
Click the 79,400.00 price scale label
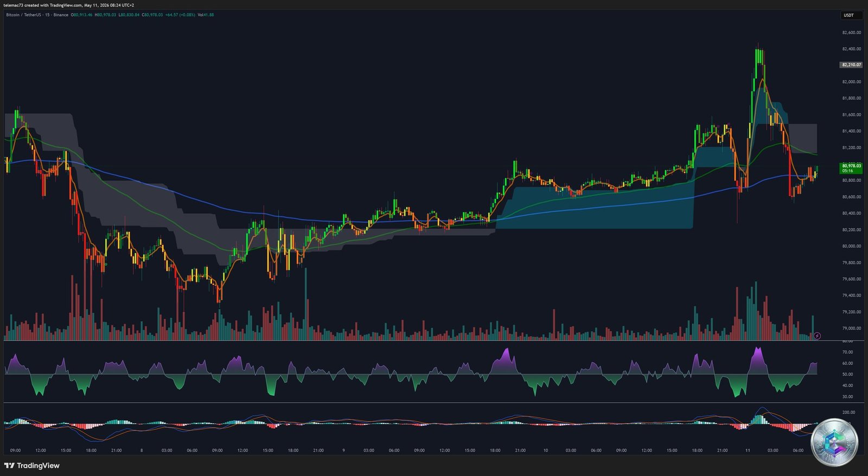[x=851, y=295]
